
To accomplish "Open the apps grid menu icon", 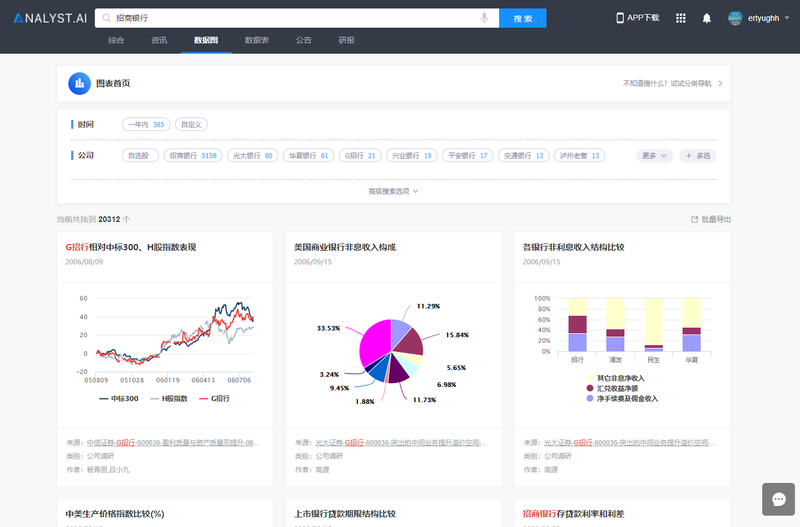I will 681,18.
